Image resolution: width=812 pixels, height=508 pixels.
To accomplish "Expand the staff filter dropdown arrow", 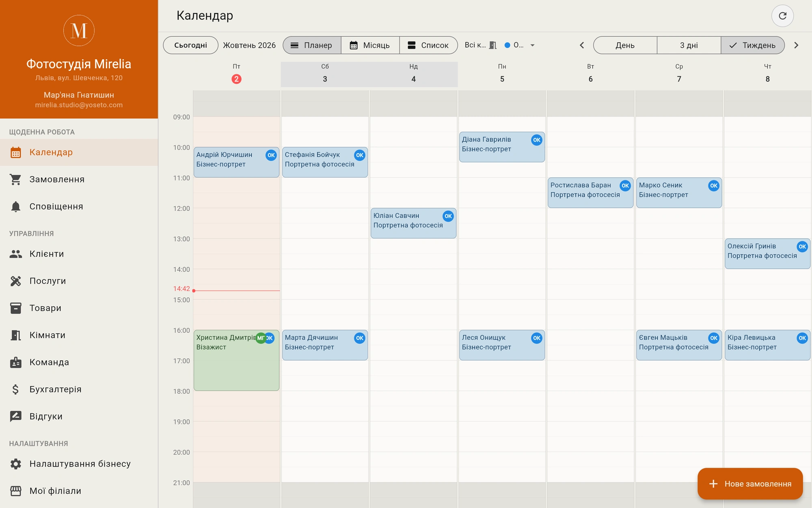I will [532, 45].
